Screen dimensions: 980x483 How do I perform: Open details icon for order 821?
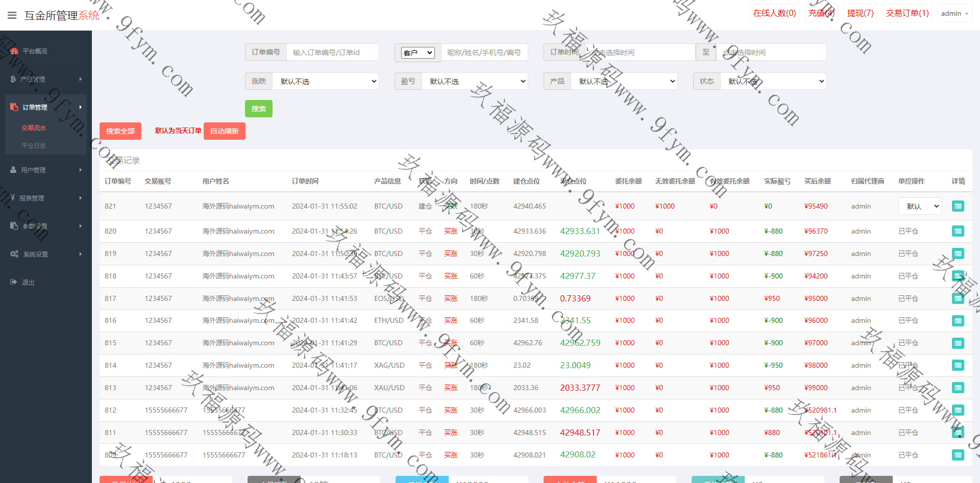point(958,207)
